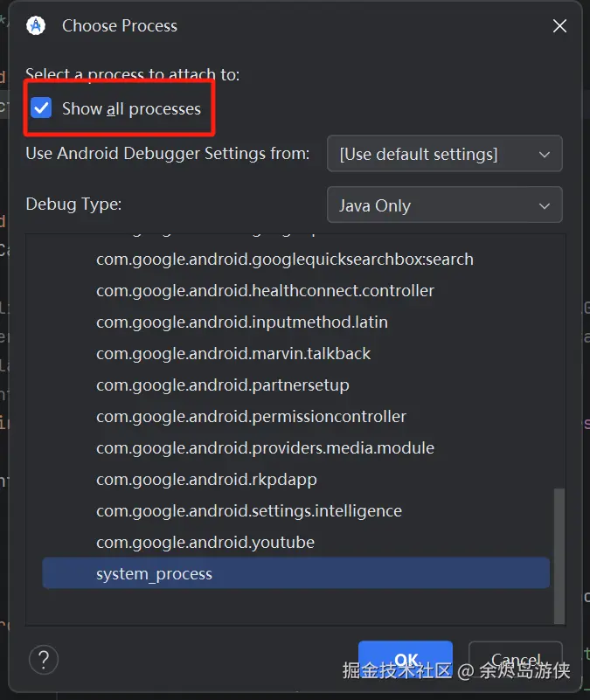Image resolution: width=590 pixels, height=700 pixels.
Task: Click the Android Studio logo icon
Action: click(x=36, y=25)
